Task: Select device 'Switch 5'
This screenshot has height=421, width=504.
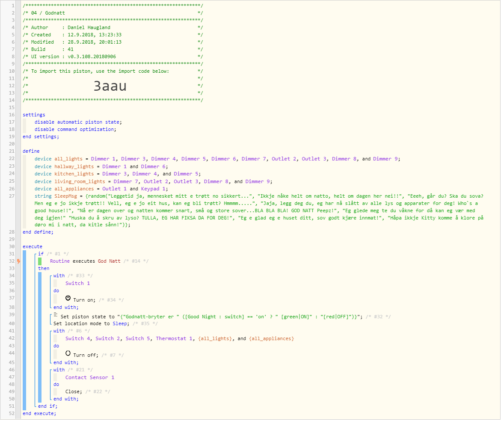Action: tap(138, 339)
